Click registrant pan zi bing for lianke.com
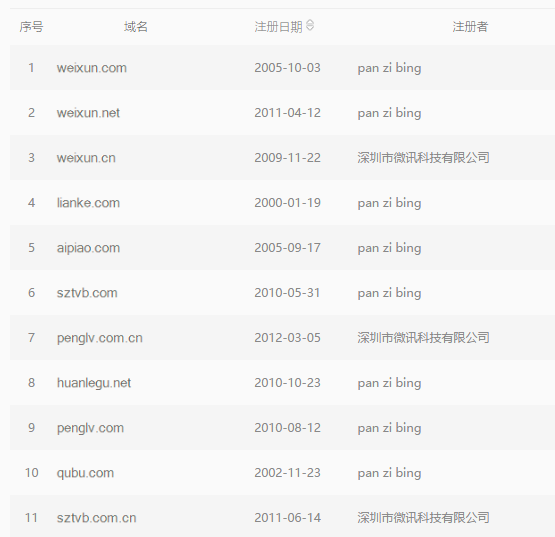This screenshot has height=537, width=555. 389,203
